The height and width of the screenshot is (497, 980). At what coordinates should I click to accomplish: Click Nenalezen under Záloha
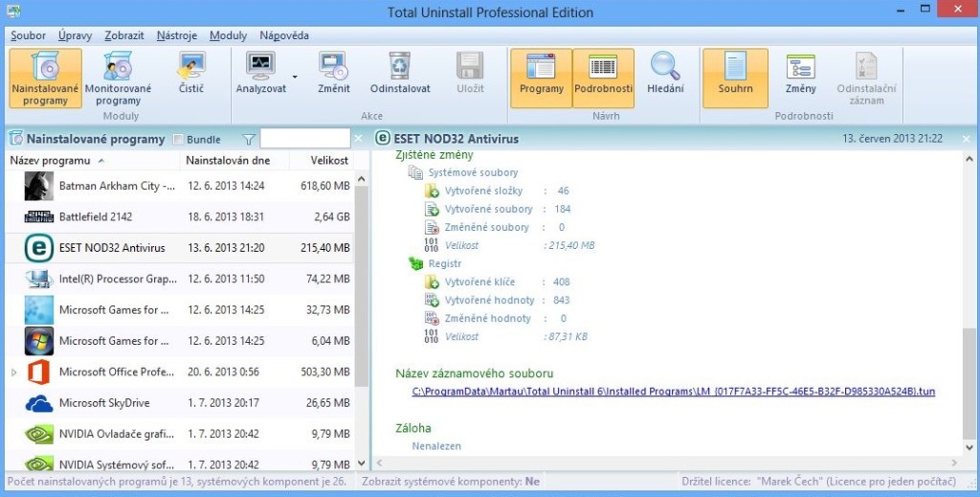[x=436, y=446]
